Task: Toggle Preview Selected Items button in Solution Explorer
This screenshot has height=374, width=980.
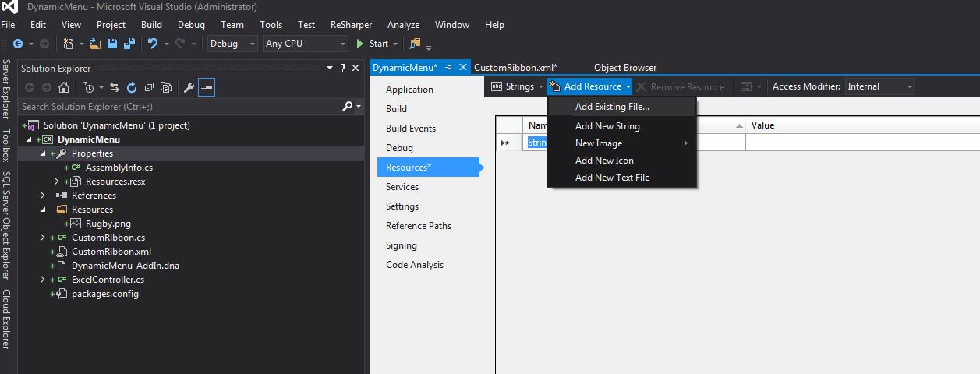Action: click(x=206, y=87)
